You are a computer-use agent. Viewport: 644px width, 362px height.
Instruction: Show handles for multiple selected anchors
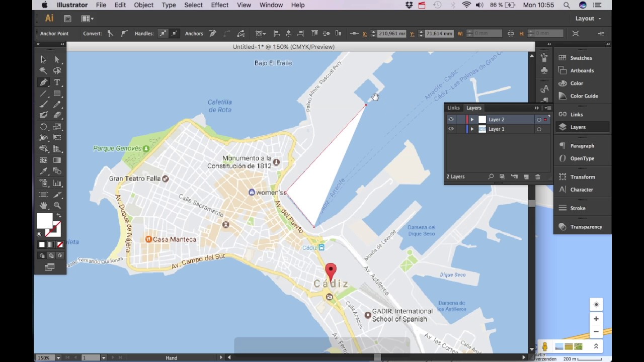pos(163,34)
